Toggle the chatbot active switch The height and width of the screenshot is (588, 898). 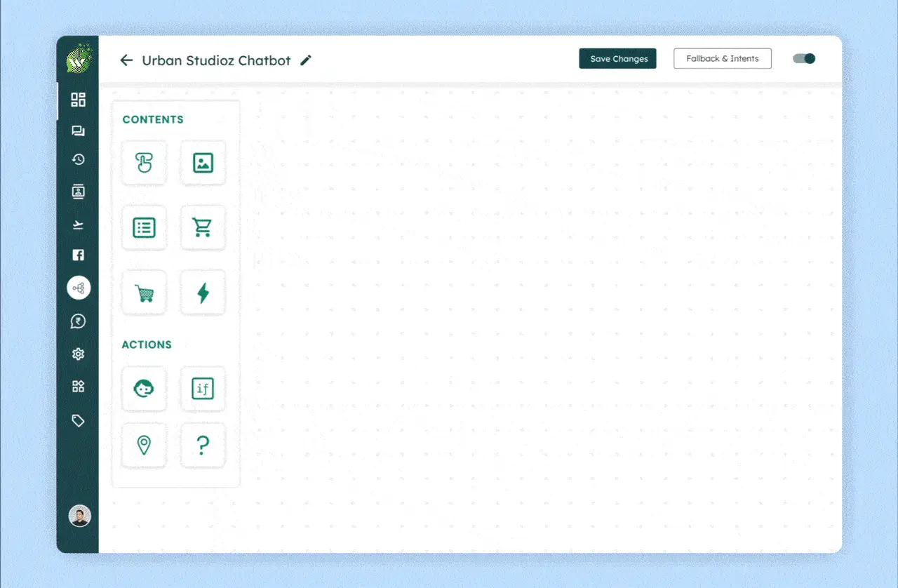[804, 59]
